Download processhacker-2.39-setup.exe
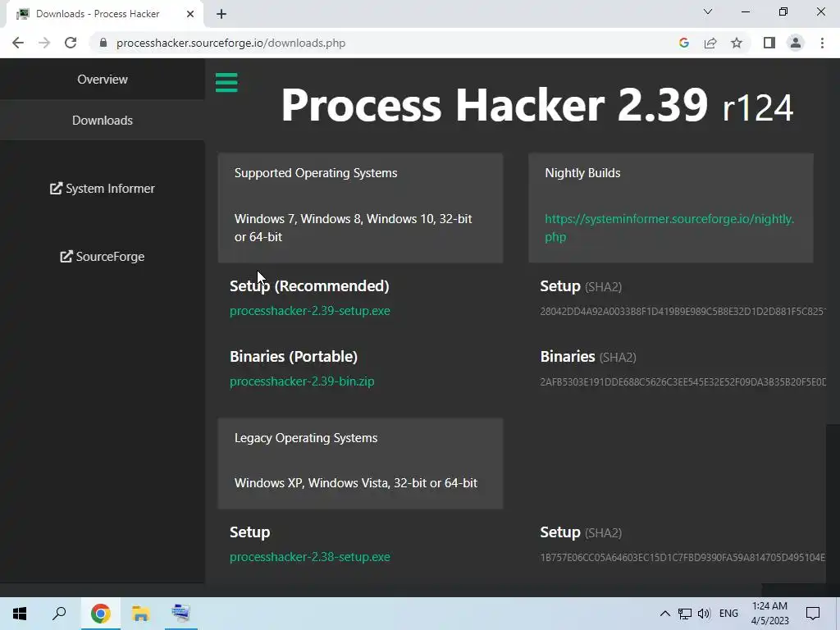The width and height of the screenshot is (840, 630). click(309, 311)
